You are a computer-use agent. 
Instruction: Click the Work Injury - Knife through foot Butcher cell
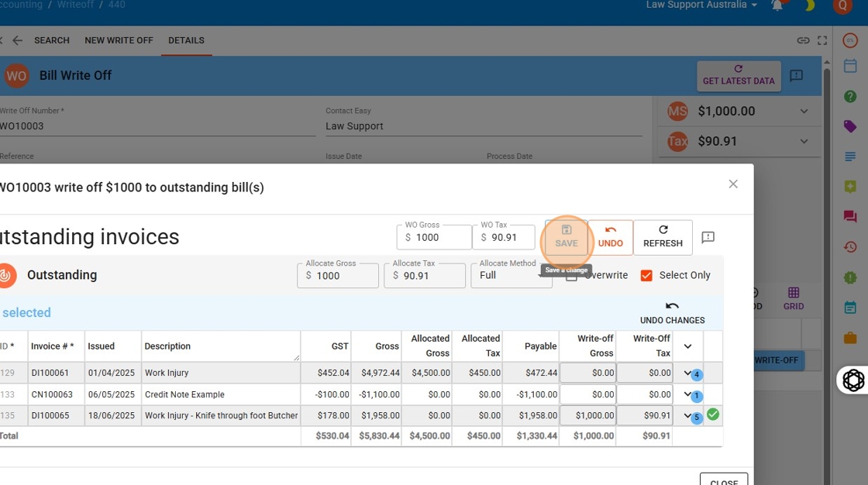click(x=222, y=415)
